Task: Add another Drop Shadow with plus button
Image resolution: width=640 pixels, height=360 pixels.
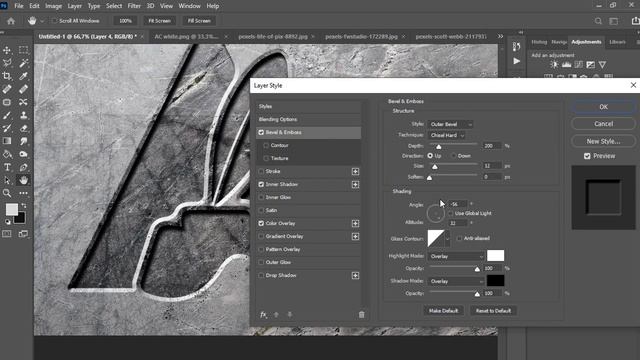Action: click(x=356, y=276)
